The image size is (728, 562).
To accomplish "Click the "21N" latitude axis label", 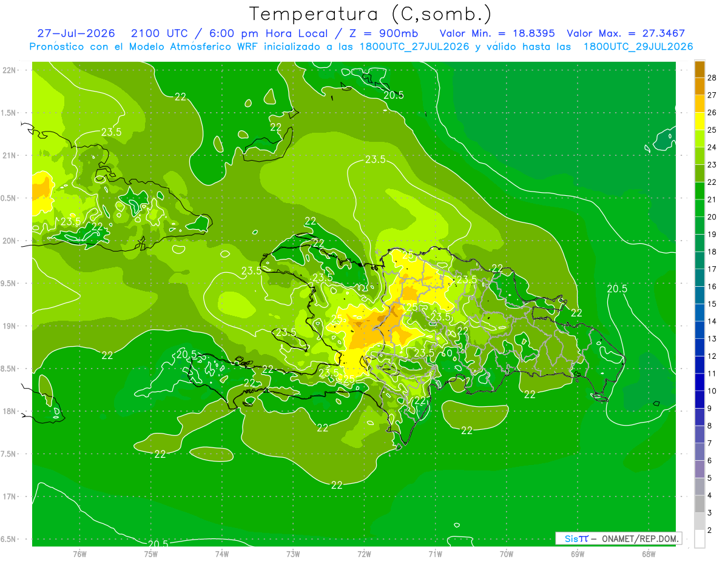I will coord(9,156).
